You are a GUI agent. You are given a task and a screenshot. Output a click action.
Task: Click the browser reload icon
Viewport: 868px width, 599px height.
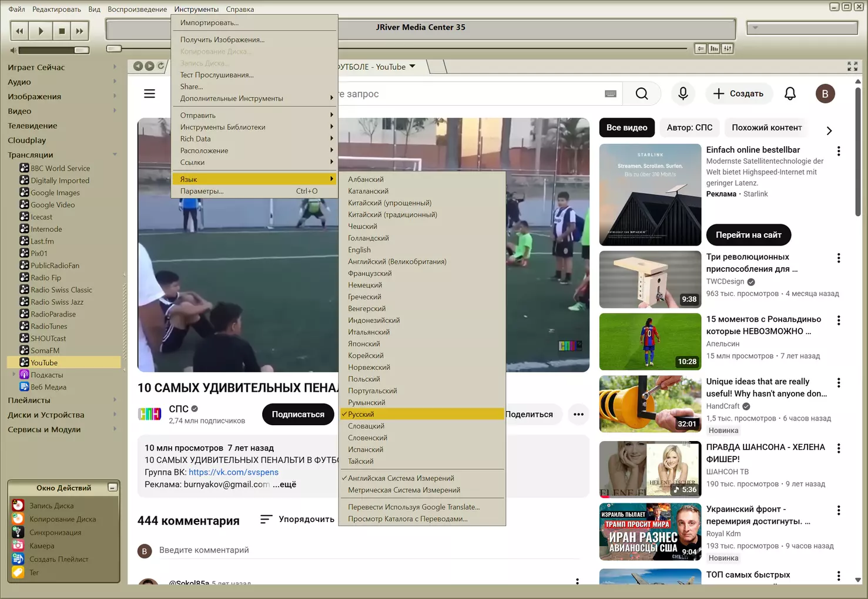161,66
